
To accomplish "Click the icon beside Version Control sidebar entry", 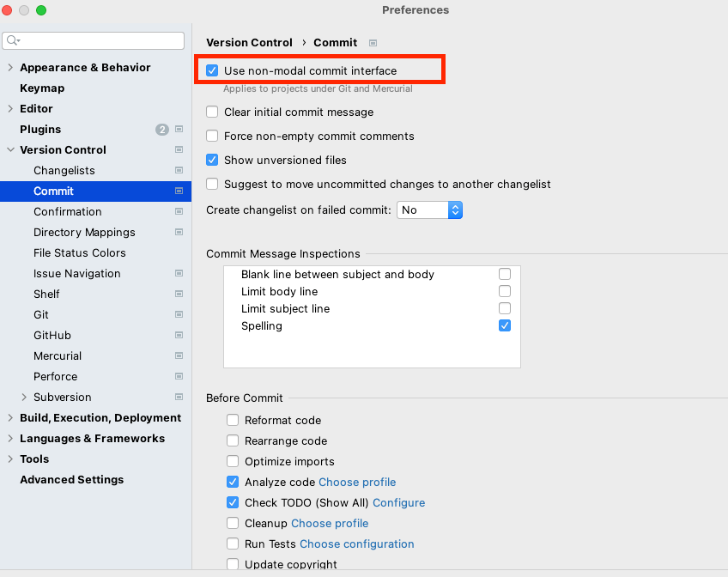I will tap(179, 149).
